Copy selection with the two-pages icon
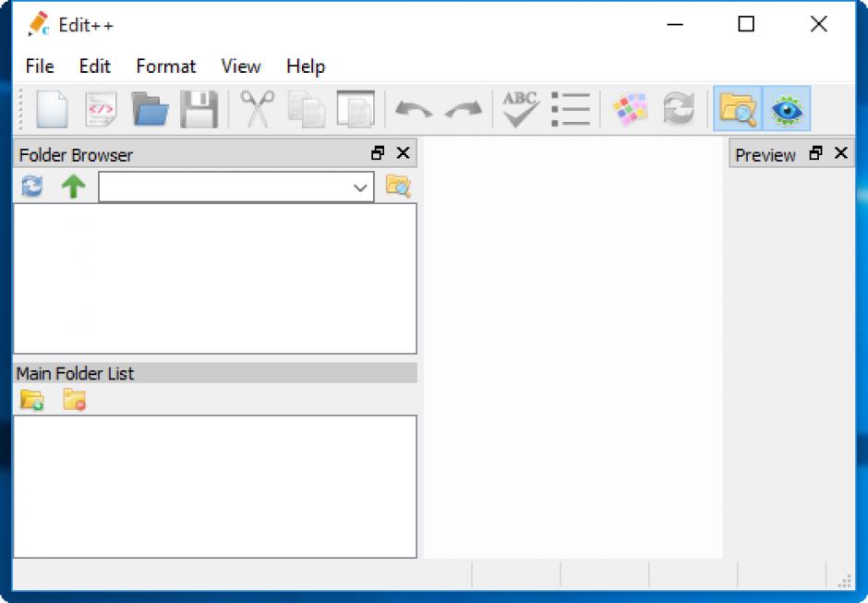This screenshot has width=868, height=603. [x=307, y=109]
